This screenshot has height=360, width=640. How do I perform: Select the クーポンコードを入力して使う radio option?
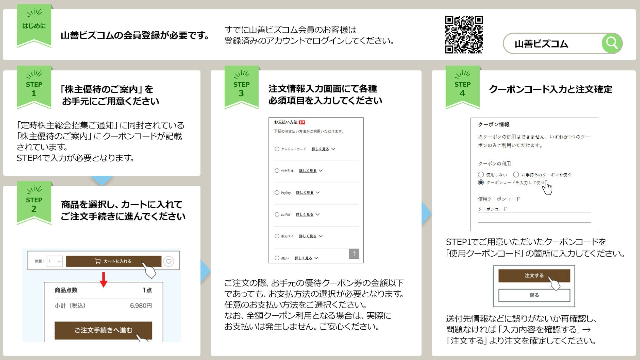pyautogui.click(x=481, y=182)
